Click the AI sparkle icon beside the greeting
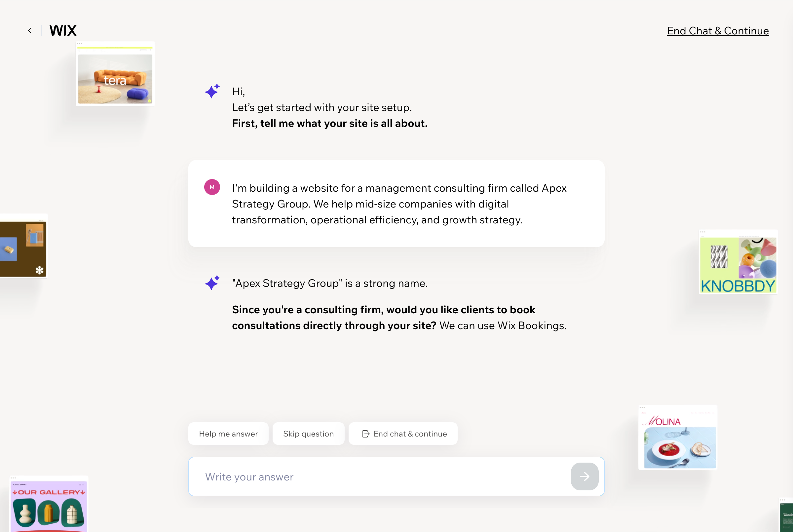The width and height of the screenshot is (793, 532). tap(212, 91)
